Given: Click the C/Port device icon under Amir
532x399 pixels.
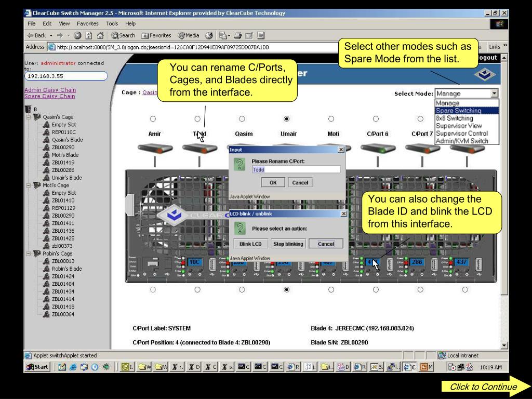Looking at the screenshot, I should tap(154, 148).
